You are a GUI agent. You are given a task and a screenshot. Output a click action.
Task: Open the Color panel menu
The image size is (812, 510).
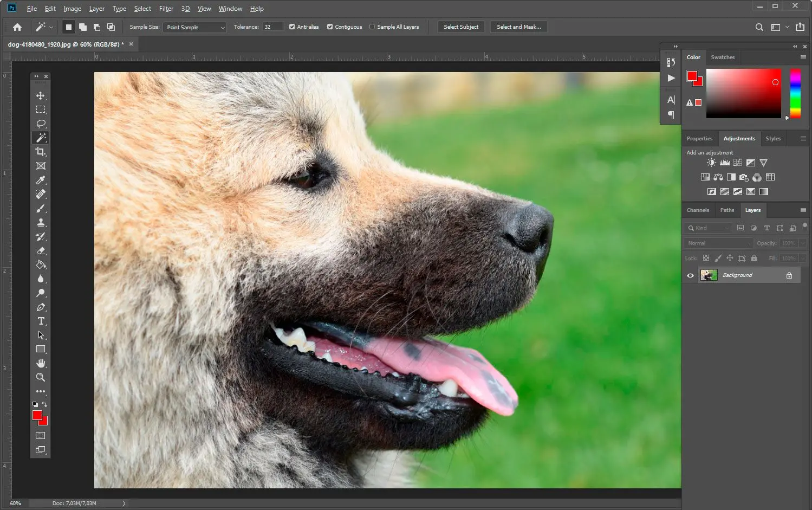(803, 57)
